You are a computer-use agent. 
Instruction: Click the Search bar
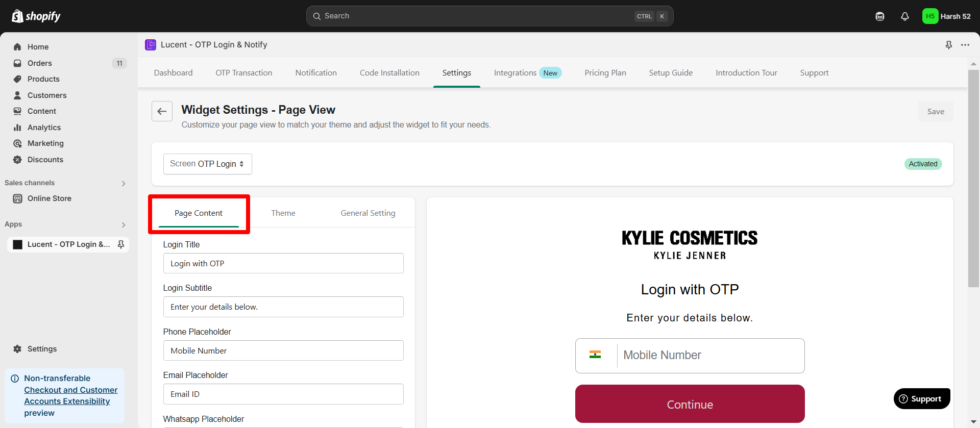[x=489, y=16]
